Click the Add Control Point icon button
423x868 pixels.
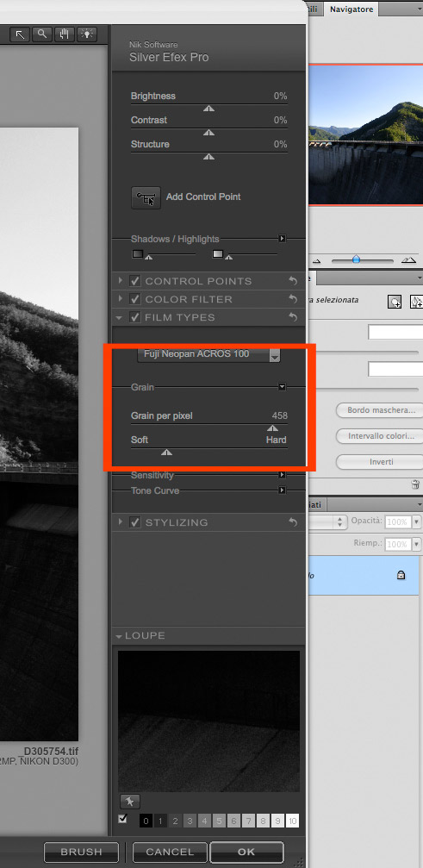[146, 197]
